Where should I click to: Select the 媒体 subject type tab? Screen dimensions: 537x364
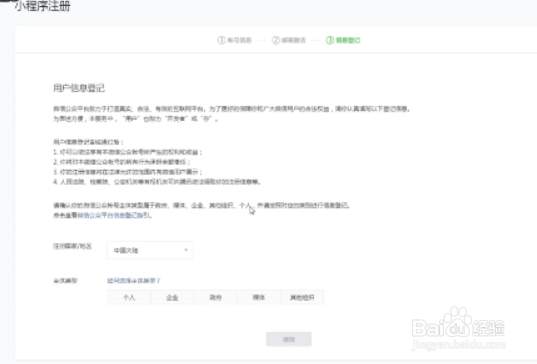pyautogui.click(x=259, y=297)
